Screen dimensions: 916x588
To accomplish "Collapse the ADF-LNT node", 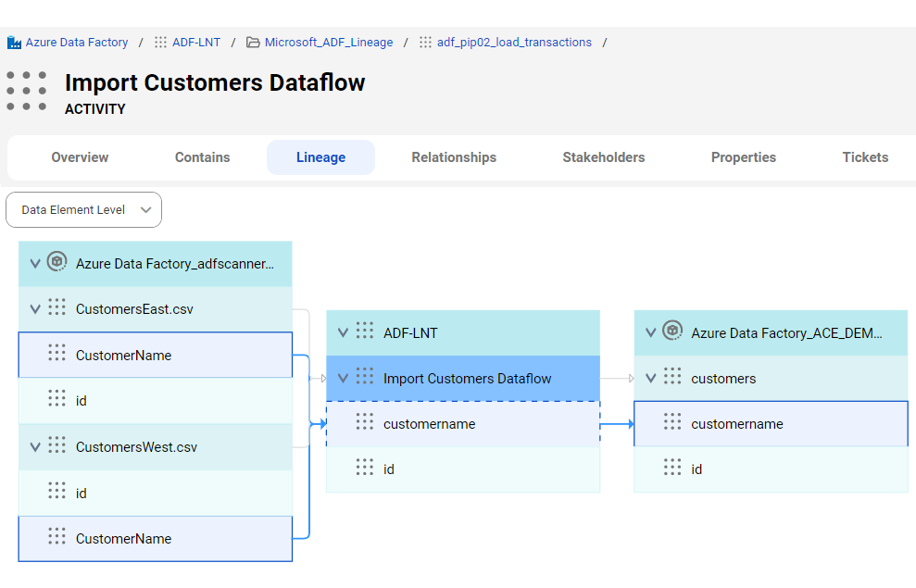I will click(x=343, y=332).
